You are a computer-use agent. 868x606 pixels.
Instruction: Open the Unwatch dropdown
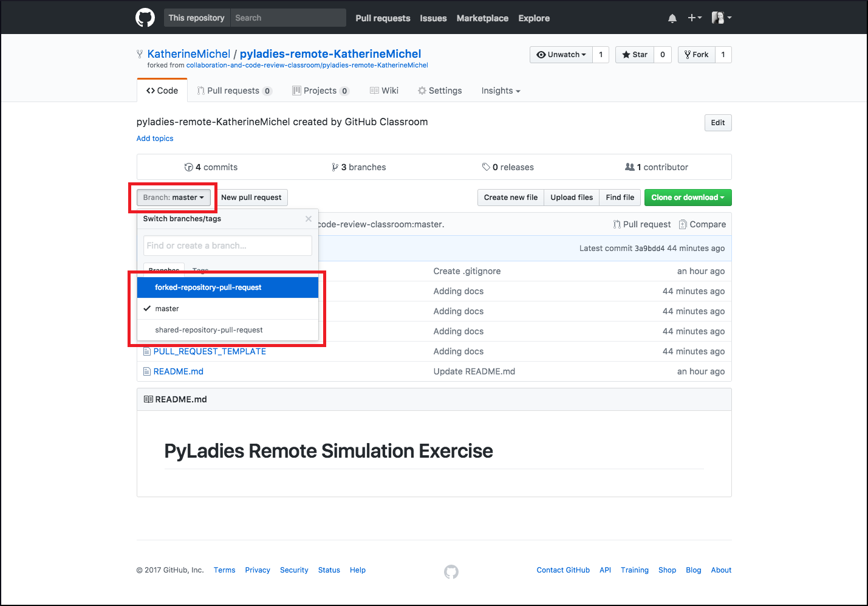561,55
